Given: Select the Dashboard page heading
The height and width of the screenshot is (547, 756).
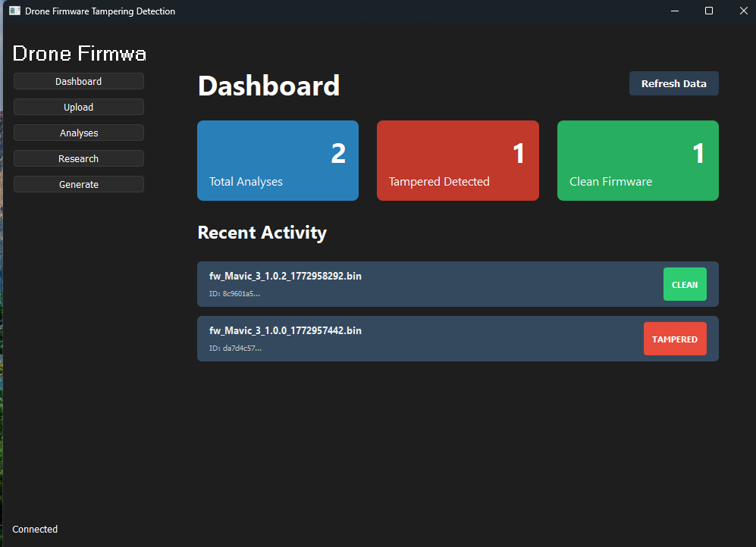Looking at the screenshot, I should 268,86.
